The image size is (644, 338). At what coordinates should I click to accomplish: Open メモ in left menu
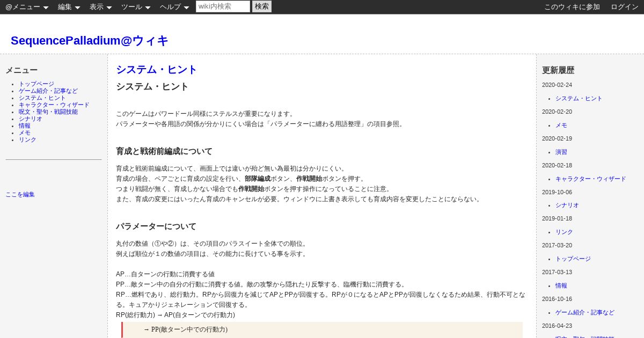point(25,133)
